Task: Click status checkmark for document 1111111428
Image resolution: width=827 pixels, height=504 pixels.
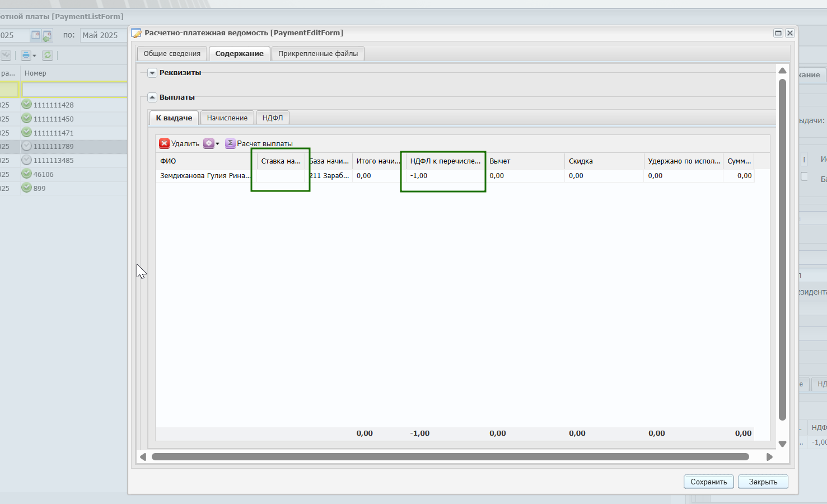Action: pyautogui.click(x=26, y=104)
